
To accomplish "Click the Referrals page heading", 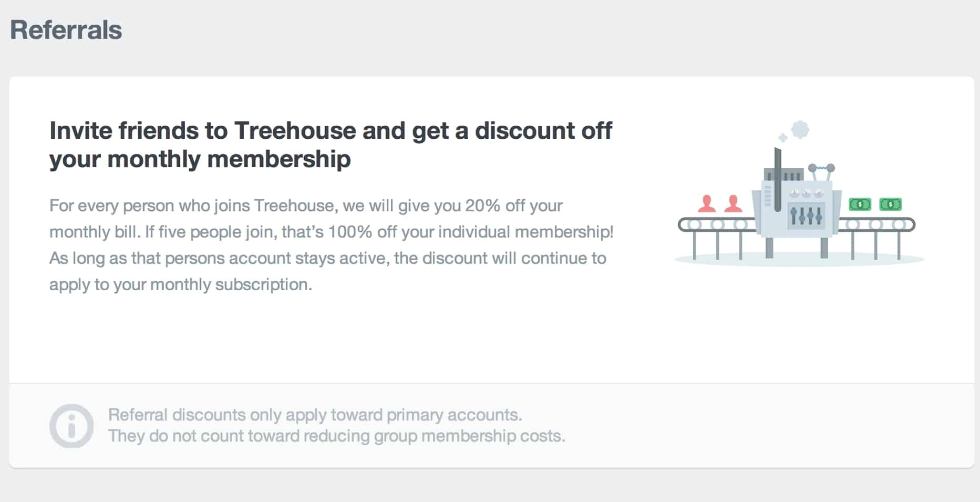I will pyautogui.click(x=66, y=30).
